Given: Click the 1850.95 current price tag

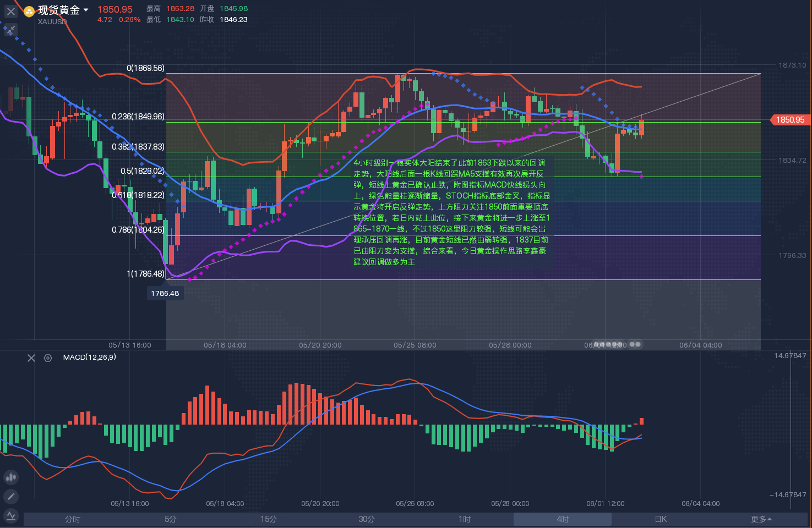Looking at the screenshot, I should [790, 120].
